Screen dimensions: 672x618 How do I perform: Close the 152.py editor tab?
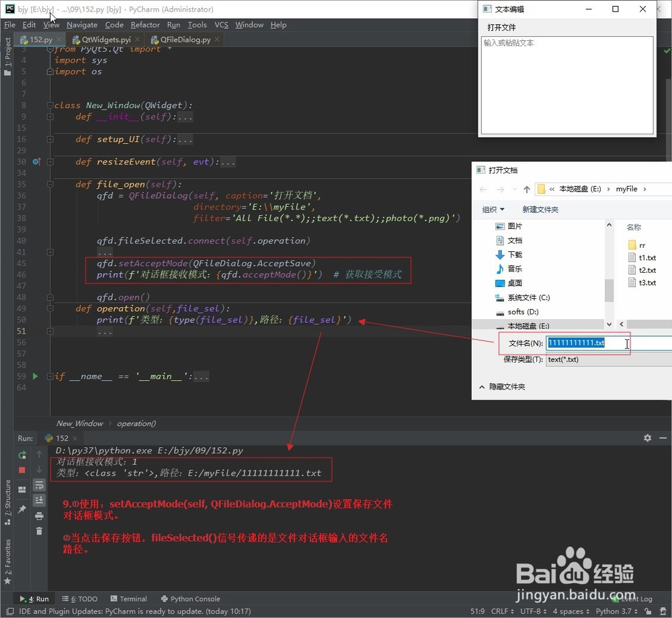click(58, 40)
